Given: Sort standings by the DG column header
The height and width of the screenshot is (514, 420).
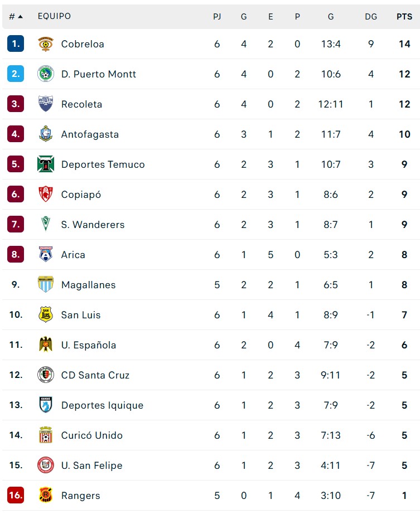Looking at the screenshot, I should [370, 16].
